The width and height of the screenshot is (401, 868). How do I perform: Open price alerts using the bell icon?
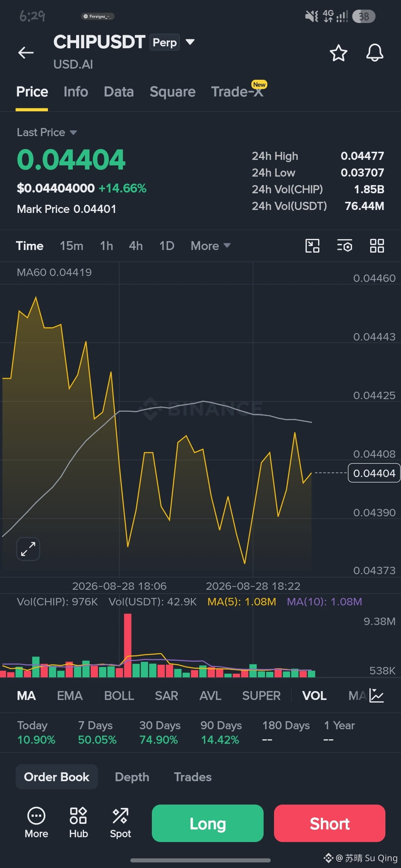tap(375, 53)
